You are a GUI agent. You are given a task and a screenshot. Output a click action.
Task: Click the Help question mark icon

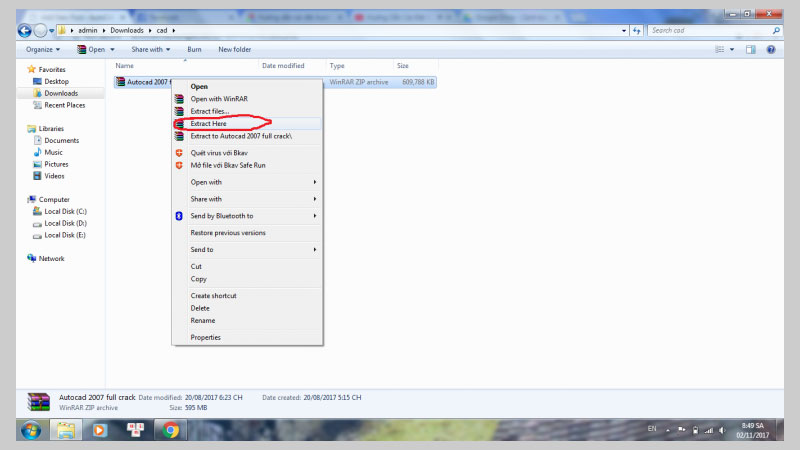coord(776,49)
